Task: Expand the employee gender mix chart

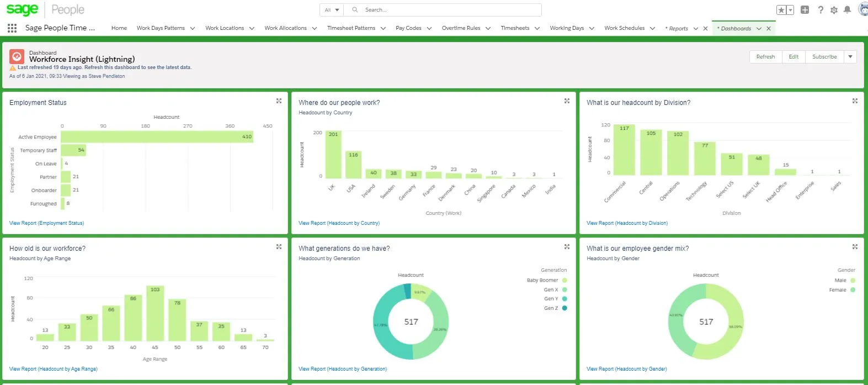Action: tap(855, 247)
